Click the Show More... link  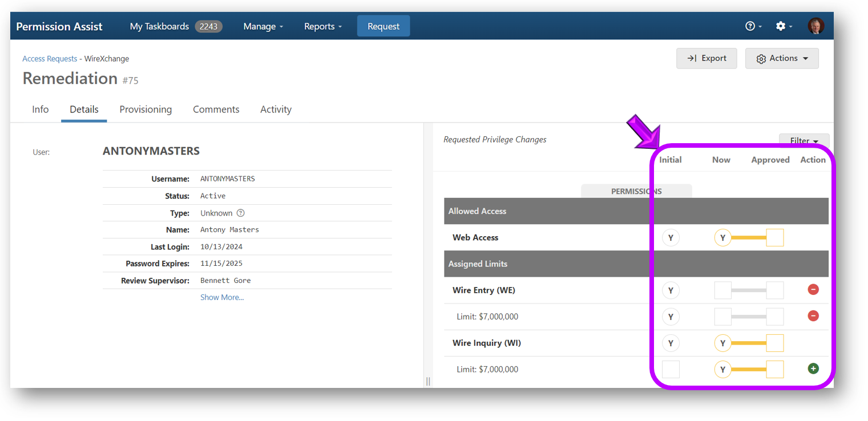pyautogui.click(x=222, y=297)
